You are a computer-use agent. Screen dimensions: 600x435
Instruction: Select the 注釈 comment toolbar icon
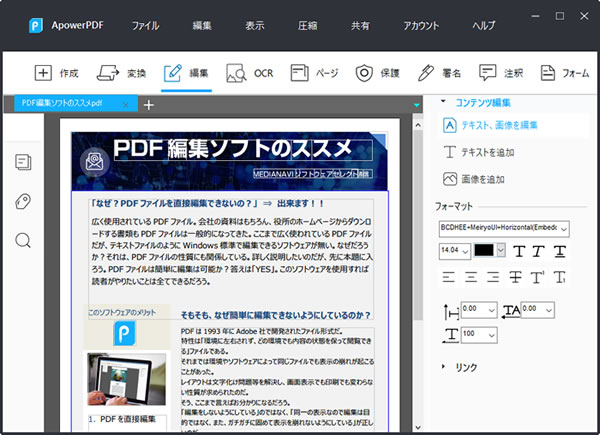488,73
